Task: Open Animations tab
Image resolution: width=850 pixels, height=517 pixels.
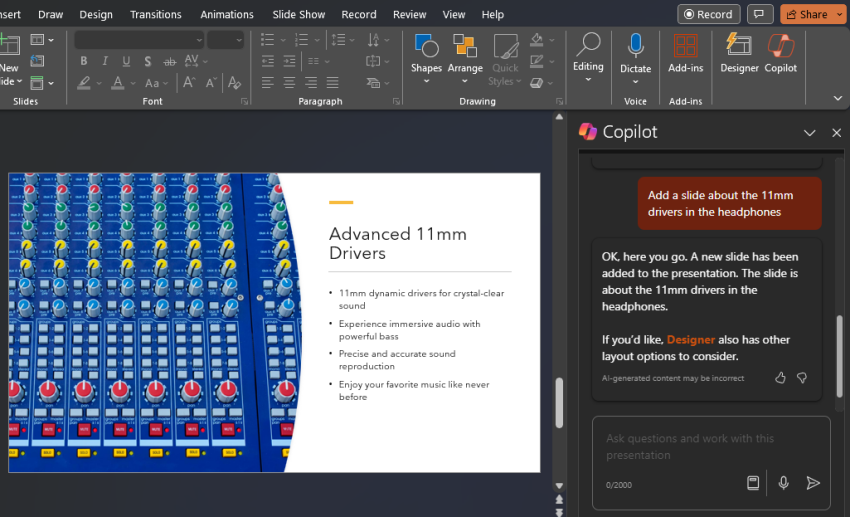Action: [x=227, y=15]
